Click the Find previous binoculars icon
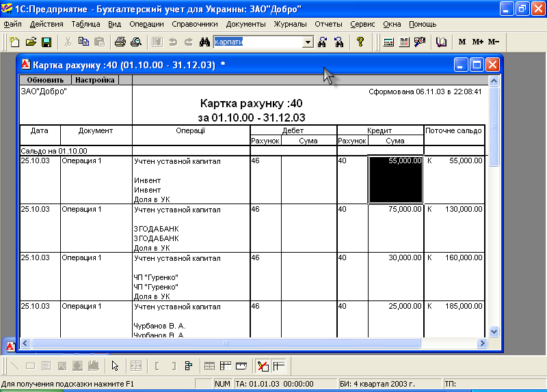 338,42
